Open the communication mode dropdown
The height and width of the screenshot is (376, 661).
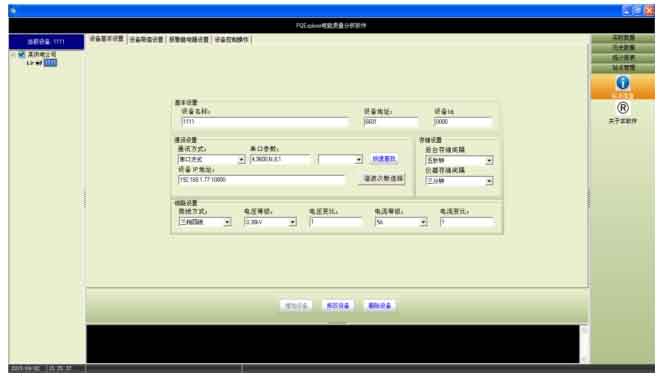pyautogui.click(x=242, y=160)
